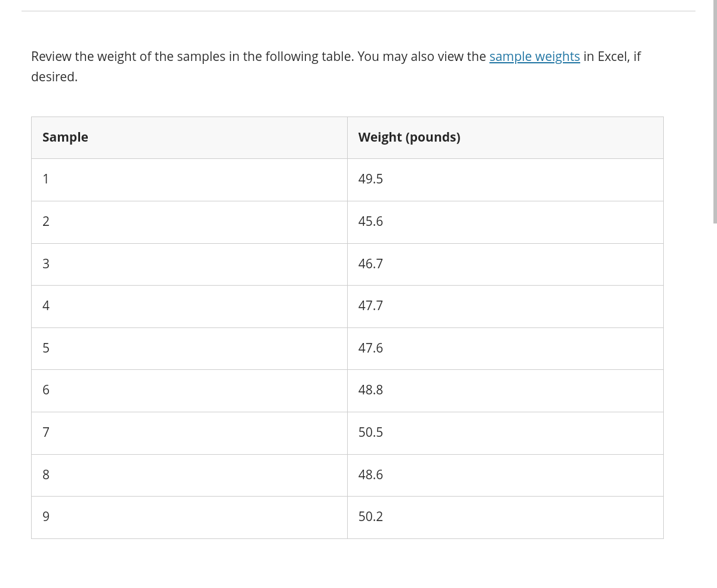Select the Sample column header

pyautogui.click(x=189, y=137)
